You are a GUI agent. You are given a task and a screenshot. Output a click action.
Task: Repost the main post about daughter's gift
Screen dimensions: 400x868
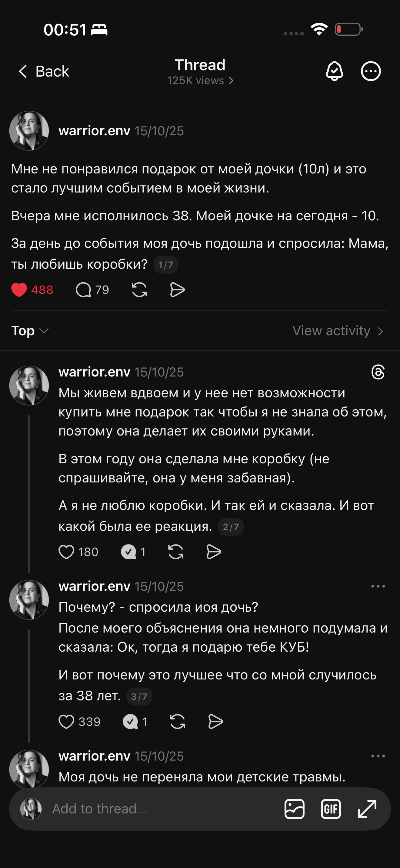pyautogui.click(x=139, y=290)
